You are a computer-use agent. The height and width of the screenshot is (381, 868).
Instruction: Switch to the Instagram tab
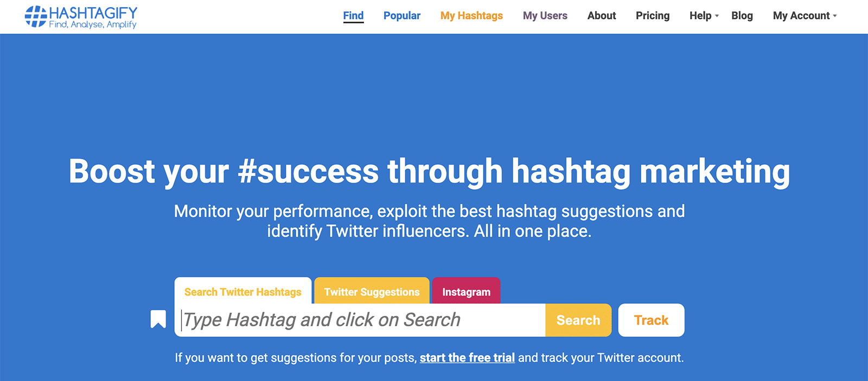[466, 292]
